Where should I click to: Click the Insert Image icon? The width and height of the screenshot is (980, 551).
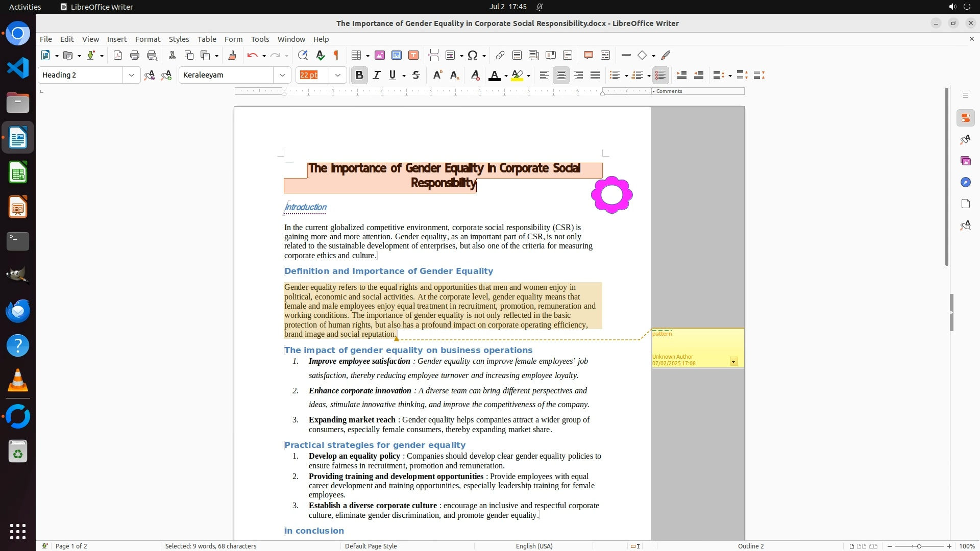click(x=380, y=55)
